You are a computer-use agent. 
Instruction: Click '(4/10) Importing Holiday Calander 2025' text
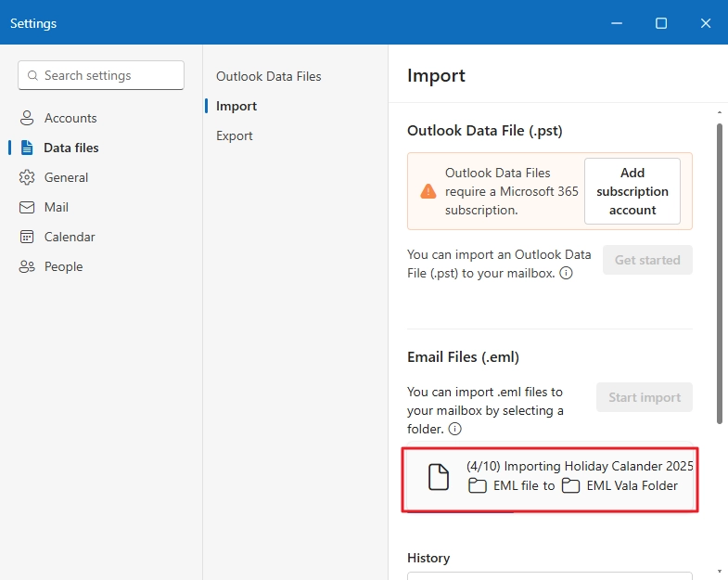pos(580,466)
